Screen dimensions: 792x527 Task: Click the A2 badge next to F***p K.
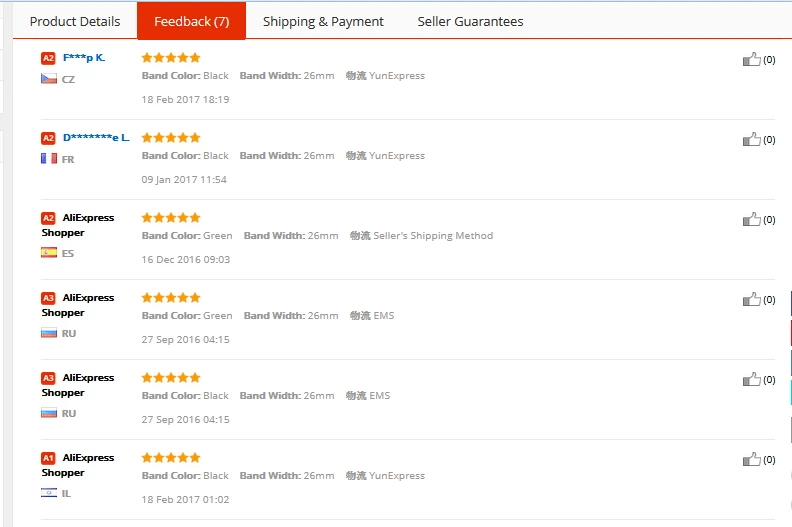click(x=48, y=58)
